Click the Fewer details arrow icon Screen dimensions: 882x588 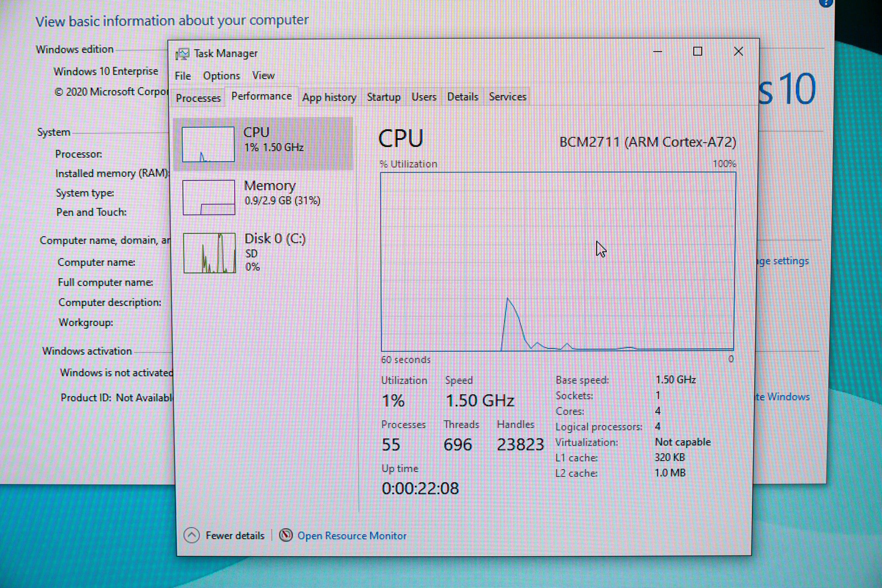pos(192,535)
